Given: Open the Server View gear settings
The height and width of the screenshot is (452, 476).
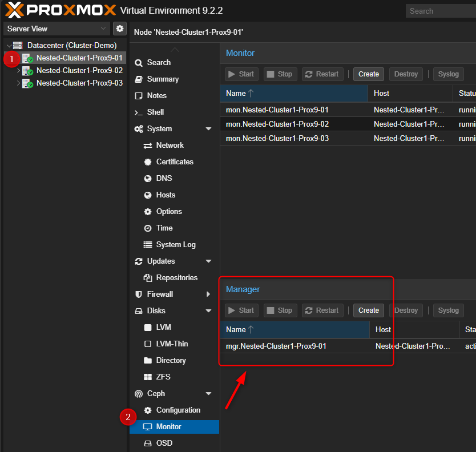Looking at the screenshot, I should tap(120, 29).
